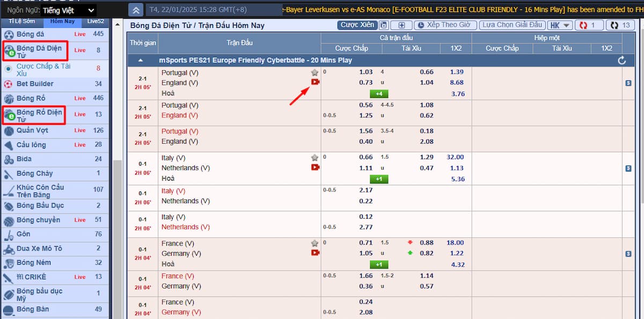Toggle favorite star for France vs Germany

coord(315,243)
